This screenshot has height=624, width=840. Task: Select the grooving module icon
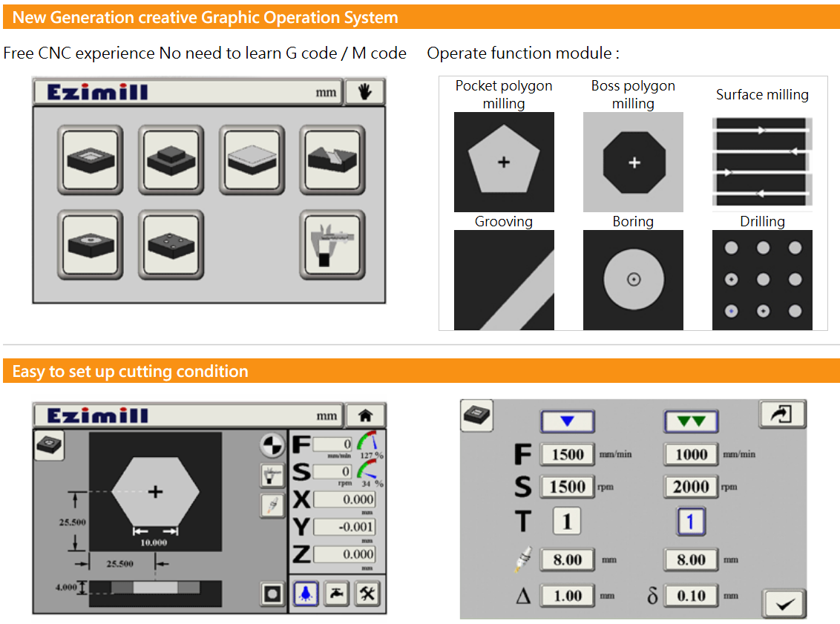[332, 160]
